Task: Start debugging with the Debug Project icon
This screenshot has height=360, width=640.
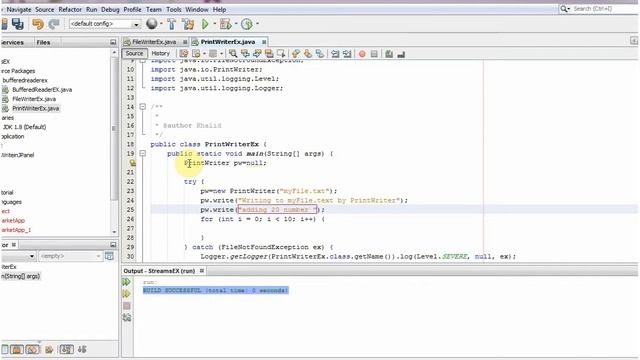Action: [225, 24]
